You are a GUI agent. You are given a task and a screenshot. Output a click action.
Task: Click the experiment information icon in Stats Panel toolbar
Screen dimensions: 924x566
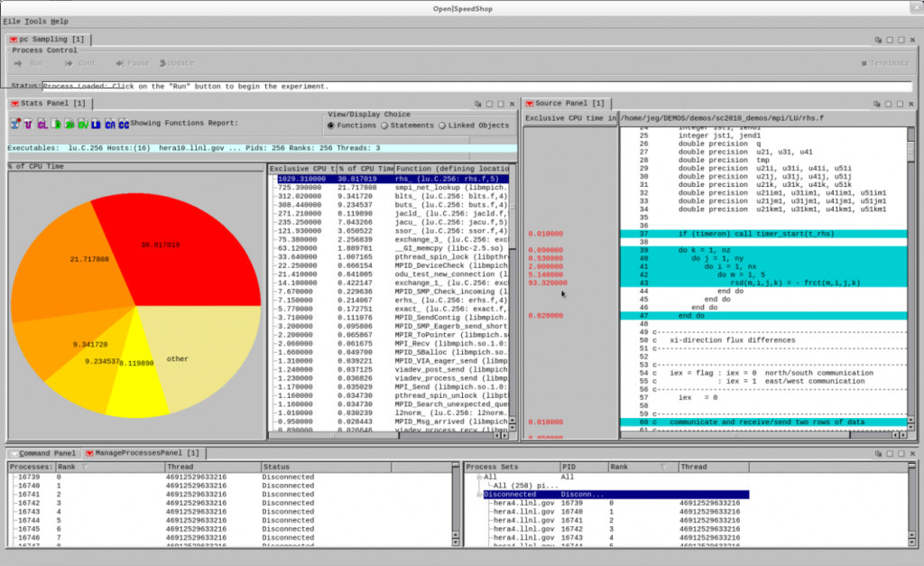point(14,124)
